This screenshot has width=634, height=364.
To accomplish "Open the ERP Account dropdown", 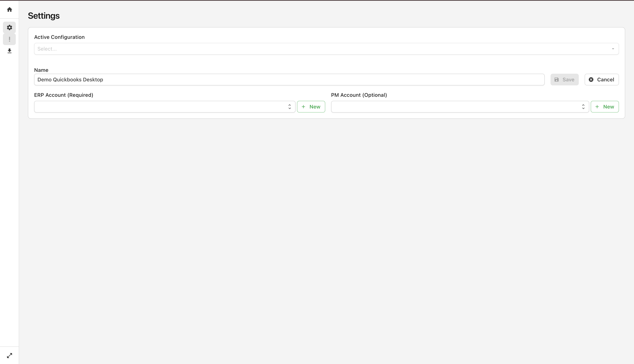I will [164, 106].
